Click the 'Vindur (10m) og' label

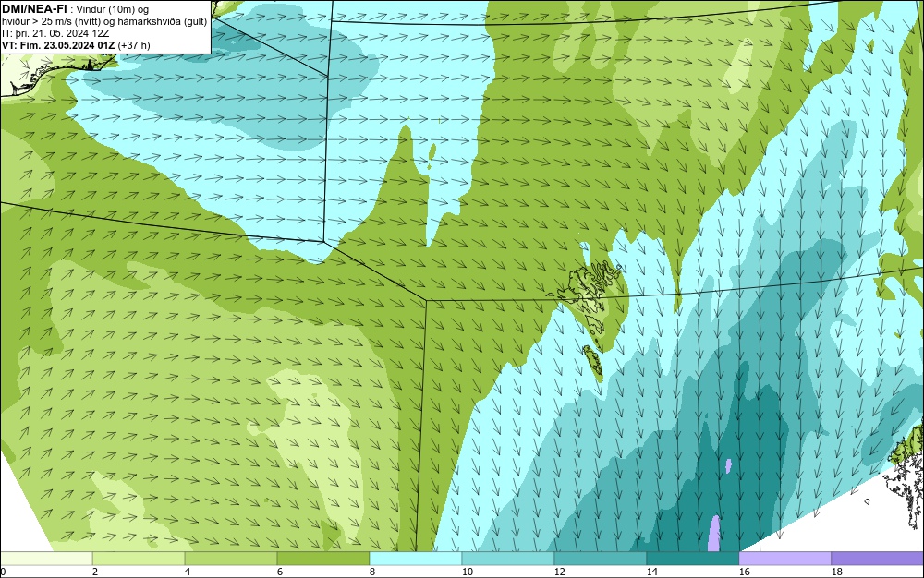tap(113, 9)
